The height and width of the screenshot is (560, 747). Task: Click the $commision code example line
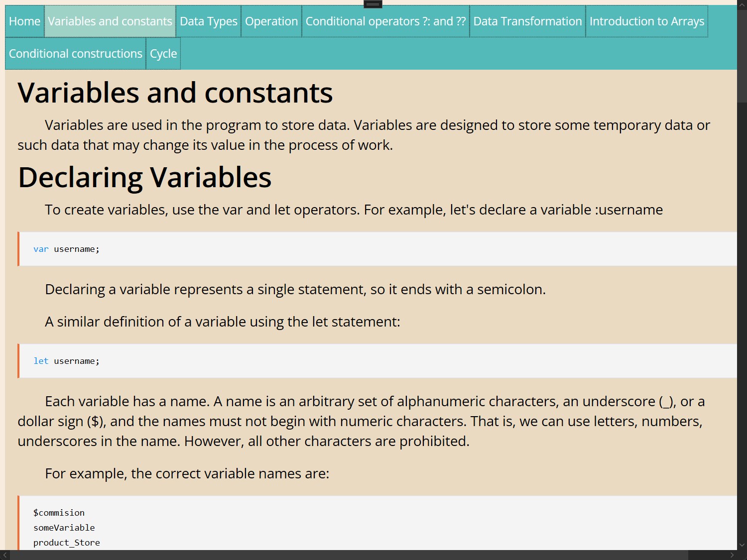click(59, 513)
